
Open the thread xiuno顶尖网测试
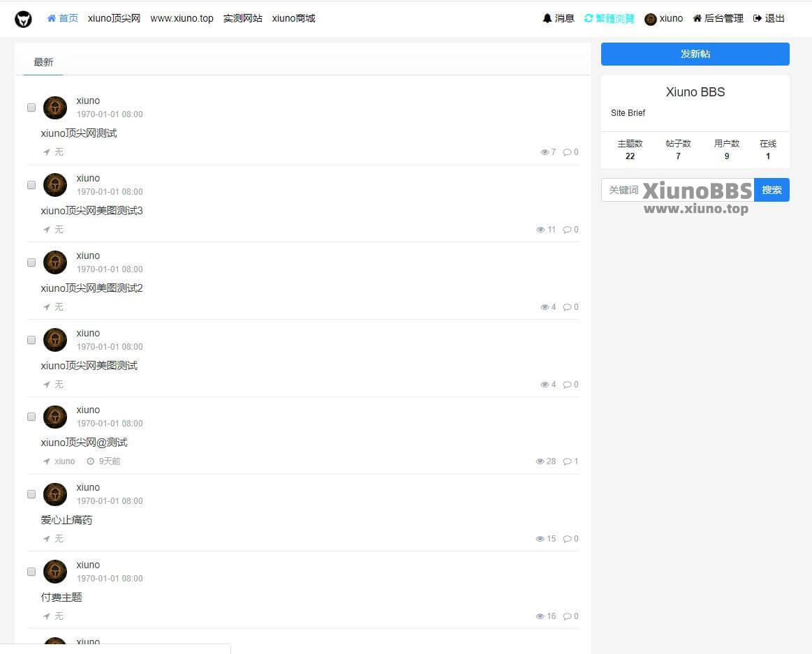coord(79,133)
